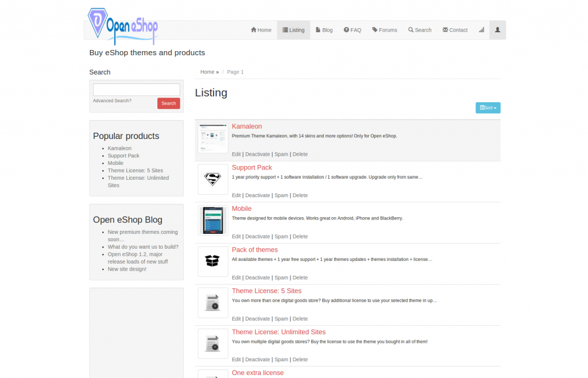Open the Support Pack superman thumbnail
Viewport: 588px width, 378px height.
[213, 179]
